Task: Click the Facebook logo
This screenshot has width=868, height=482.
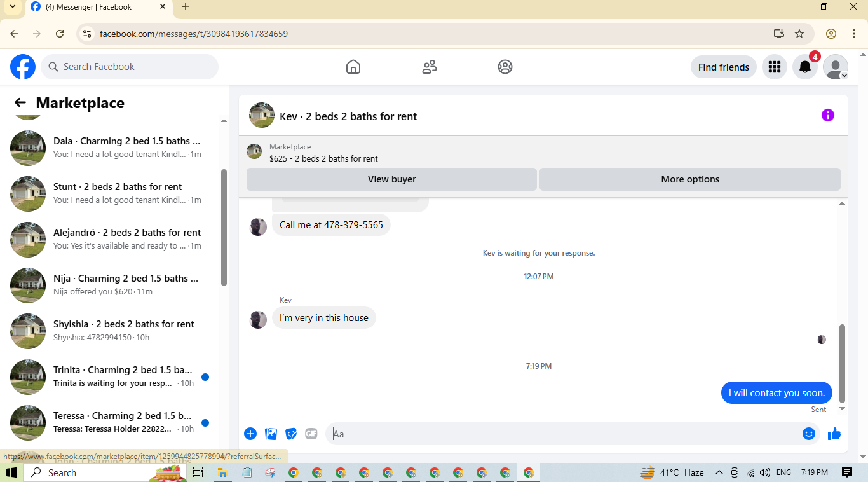Action: (x=23, y=67)
